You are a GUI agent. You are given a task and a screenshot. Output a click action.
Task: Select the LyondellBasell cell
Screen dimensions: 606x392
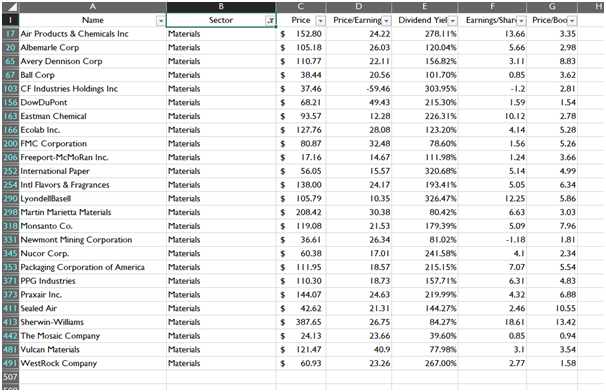(x=93, y=199)
